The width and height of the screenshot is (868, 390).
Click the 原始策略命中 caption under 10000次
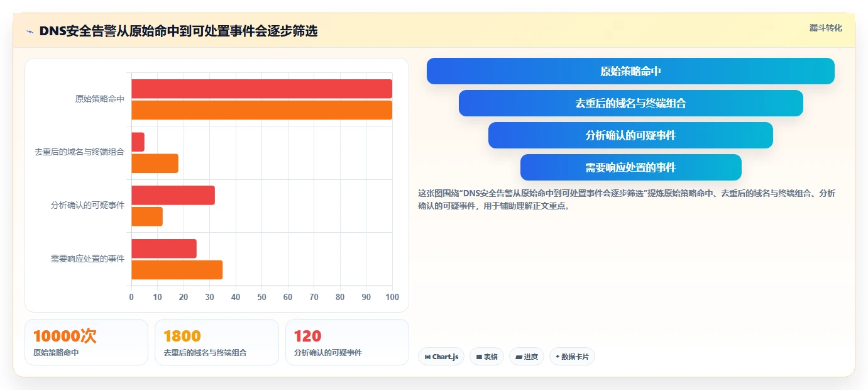coord(56,353)
